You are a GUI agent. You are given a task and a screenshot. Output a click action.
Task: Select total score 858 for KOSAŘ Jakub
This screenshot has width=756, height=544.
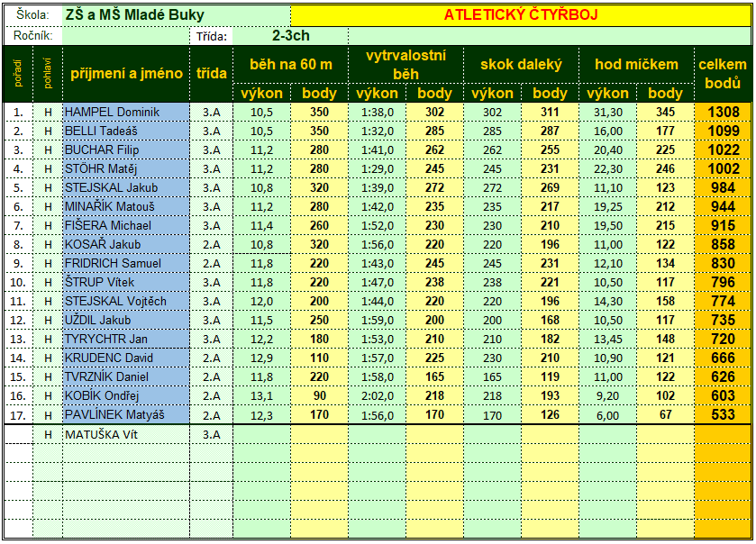(723, 244)
